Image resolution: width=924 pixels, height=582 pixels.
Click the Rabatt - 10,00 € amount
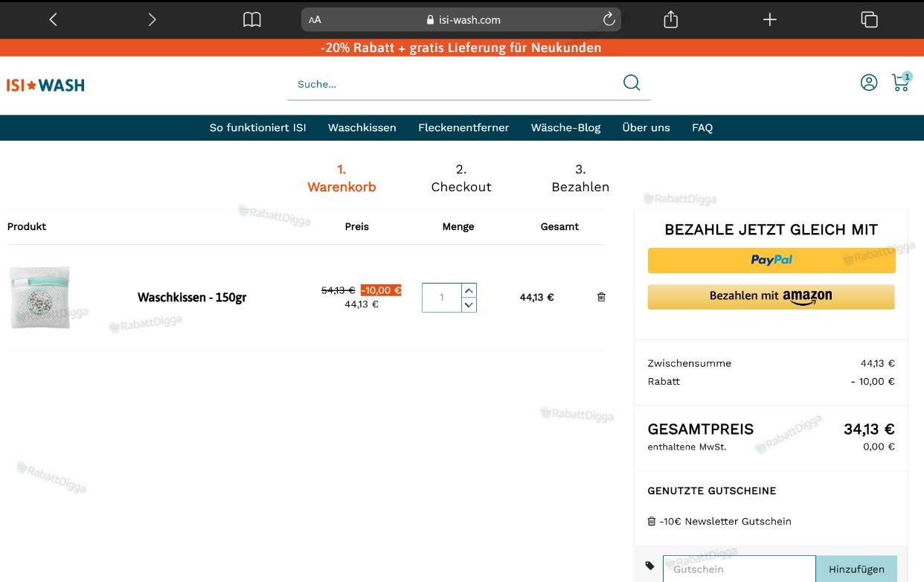point(873,381)
